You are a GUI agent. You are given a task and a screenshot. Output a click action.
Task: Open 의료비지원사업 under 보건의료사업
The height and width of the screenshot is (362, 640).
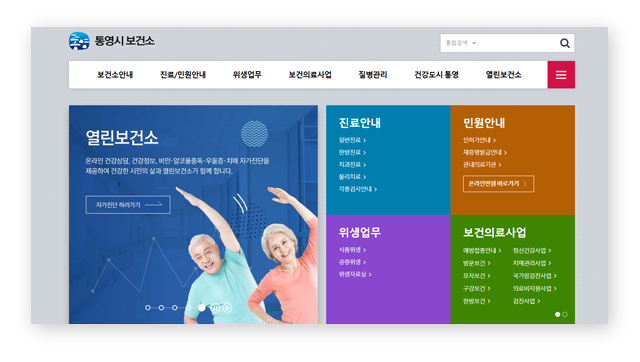coord(535,289)
